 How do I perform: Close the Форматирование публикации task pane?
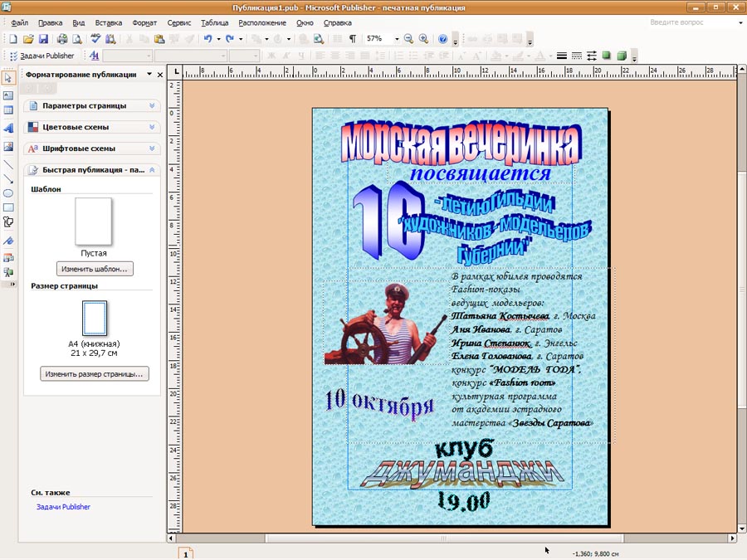(160, 75)
